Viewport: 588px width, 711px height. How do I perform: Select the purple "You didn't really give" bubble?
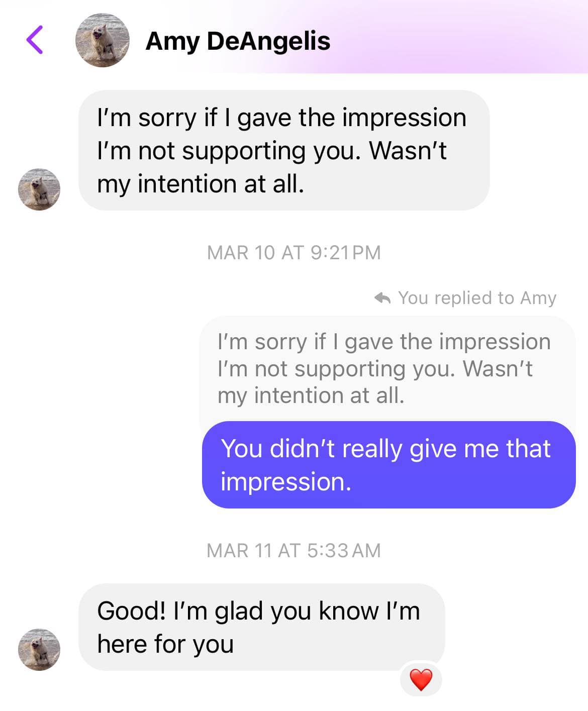388,465
